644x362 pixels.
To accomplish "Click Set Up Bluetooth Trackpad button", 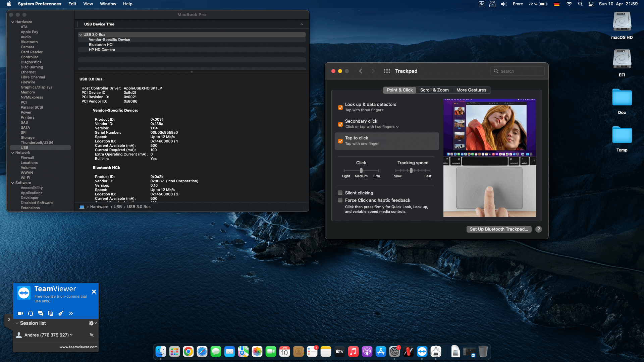I will point(499,229).
